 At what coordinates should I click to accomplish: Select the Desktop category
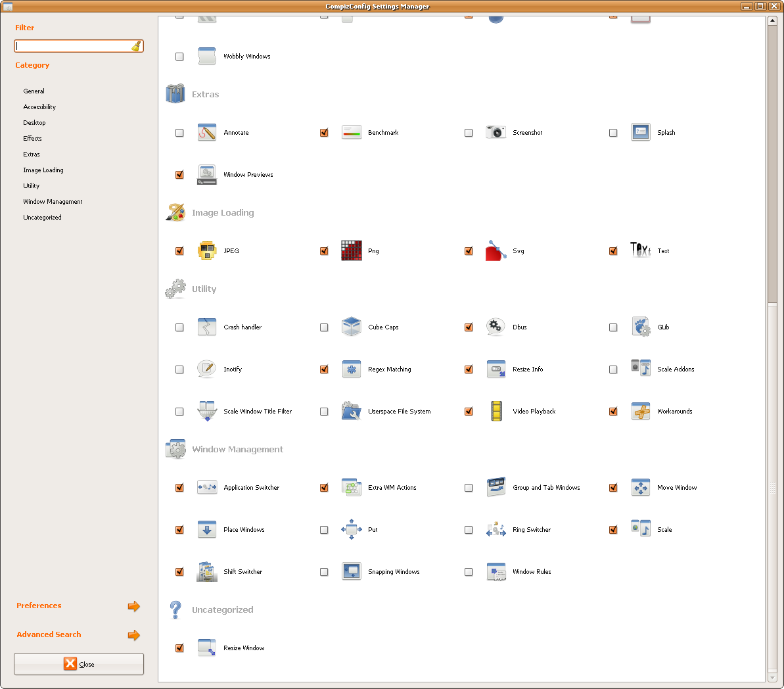pos(34,122)
